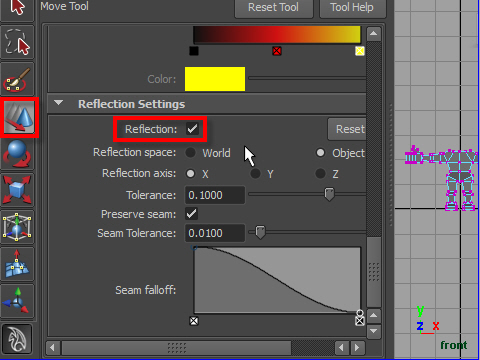Open Tool Help
The image size is (480, 360).
pyautogui.click(x=352, y=8)
